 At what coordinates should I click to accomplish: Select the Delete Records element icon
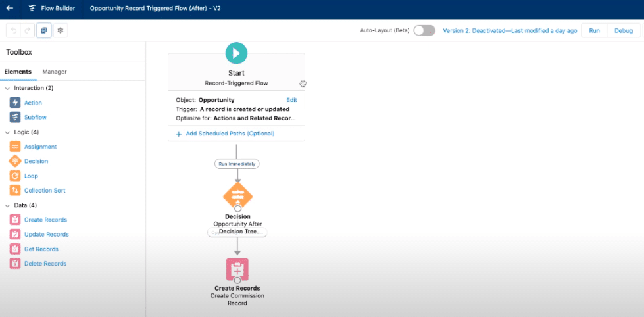pos(15,264)
